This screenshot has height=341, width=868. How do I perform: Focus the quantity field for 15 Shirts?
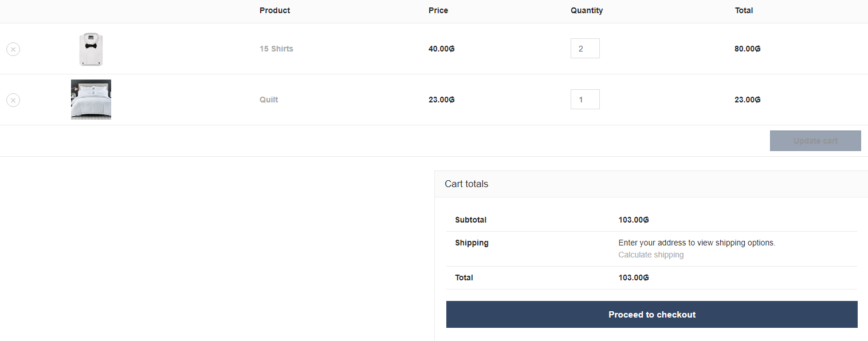[584, 49]
